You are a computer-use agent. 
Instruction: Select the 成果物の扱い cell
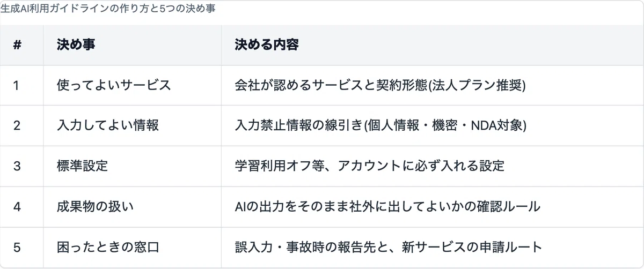click(133, 207)
